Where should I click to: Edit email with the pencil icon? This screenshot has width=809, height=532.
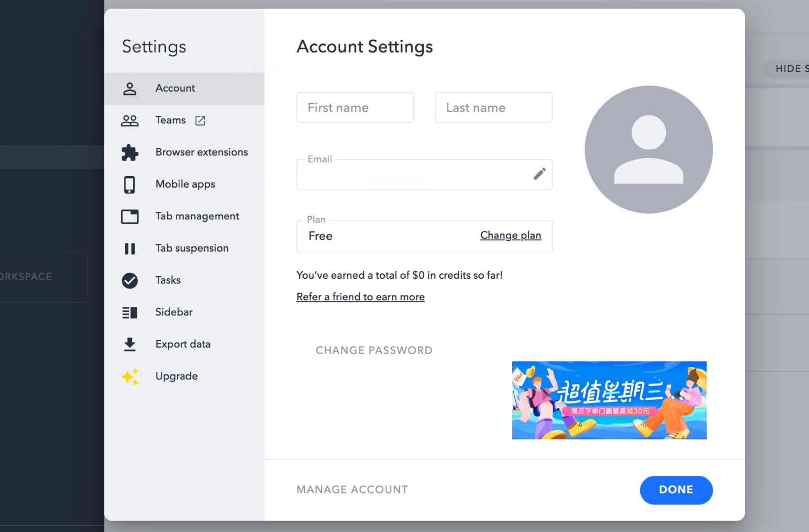539,174
